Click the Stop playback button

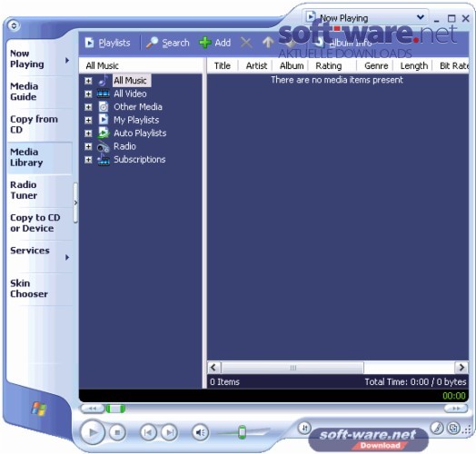coord(117,432)
